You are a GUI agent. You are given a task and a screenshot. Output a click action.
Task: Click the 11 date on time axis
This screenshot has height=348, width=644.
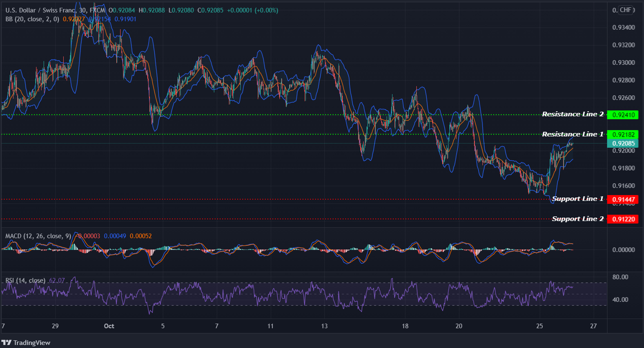270,326
